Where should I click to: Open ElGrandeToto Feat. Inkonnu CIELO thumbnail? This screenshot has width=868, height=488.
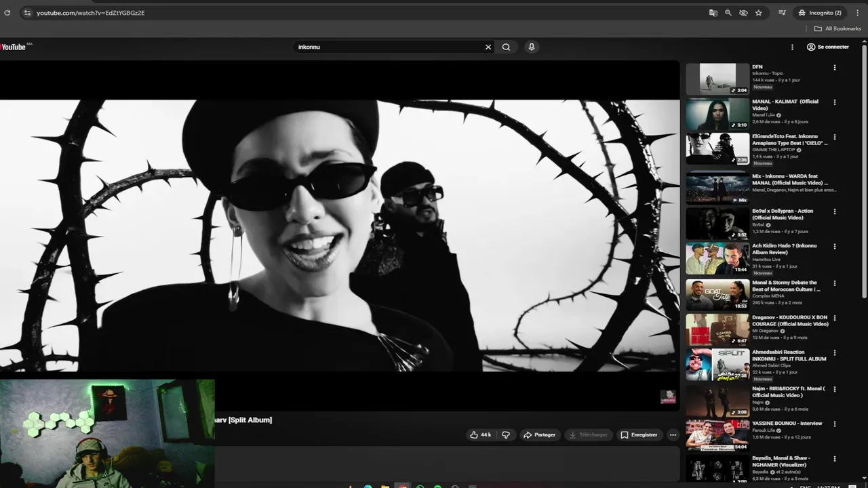(x=717, y=148)
